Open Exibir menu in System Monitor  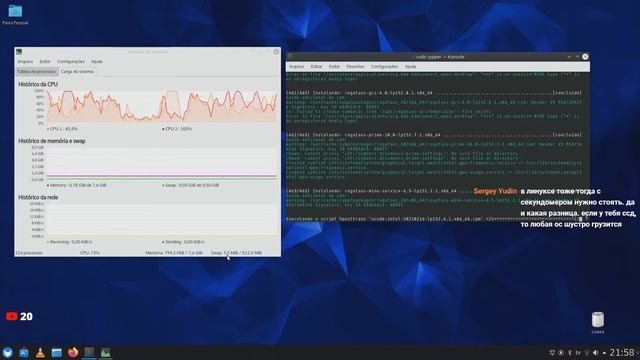[x=45, y=62]
